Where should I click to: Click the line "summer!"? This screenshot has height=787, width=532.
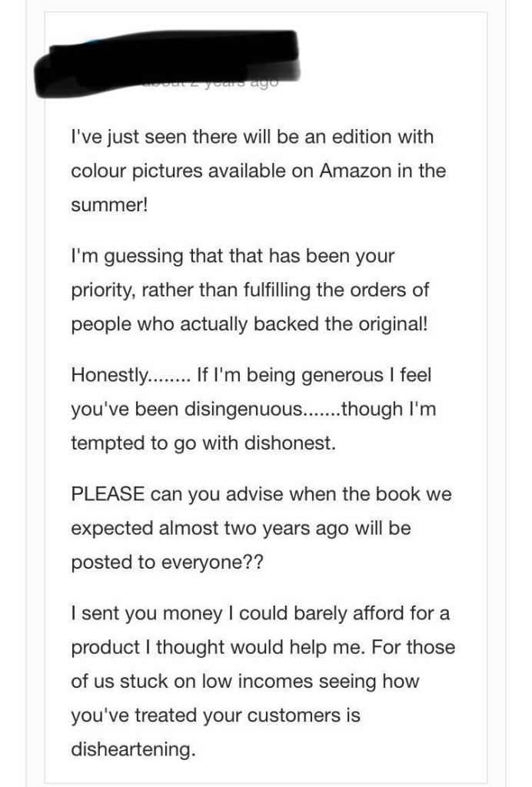pos(108,206)
